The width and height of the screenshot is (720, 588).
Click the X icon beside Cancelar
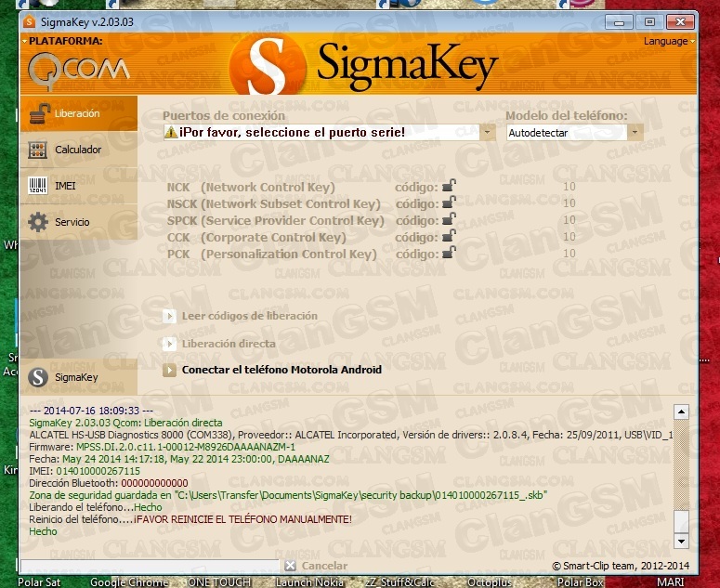click(x=290, y=566)
